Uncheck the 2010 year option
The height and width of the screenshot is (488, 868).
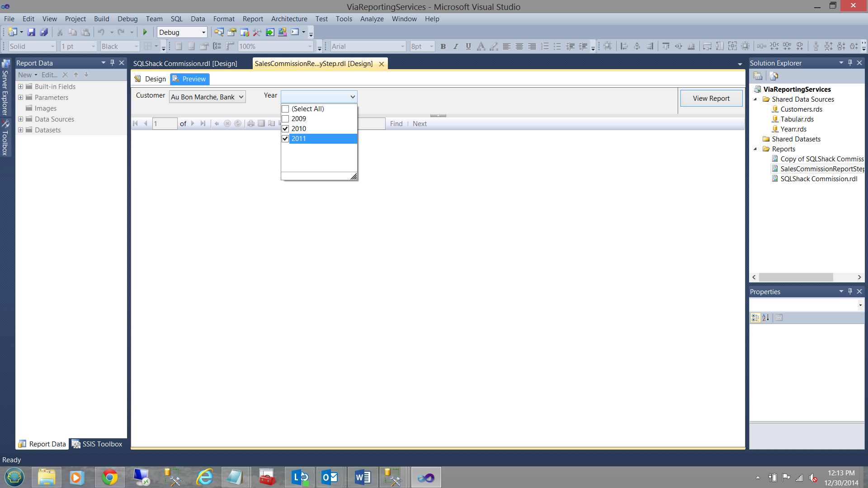pyautogui.click(x=285, y=129)
